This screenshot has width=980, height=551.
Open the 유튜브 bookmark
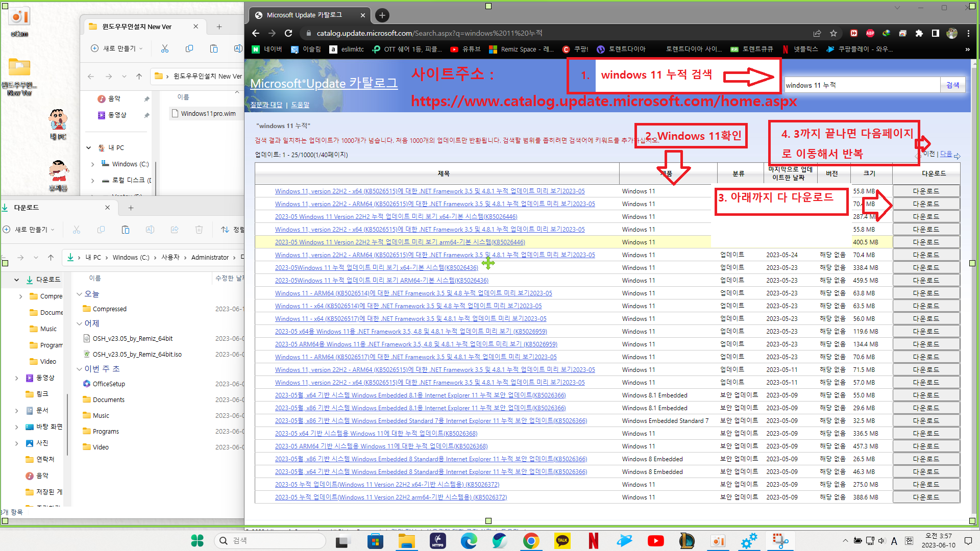(x=465, y=49)
